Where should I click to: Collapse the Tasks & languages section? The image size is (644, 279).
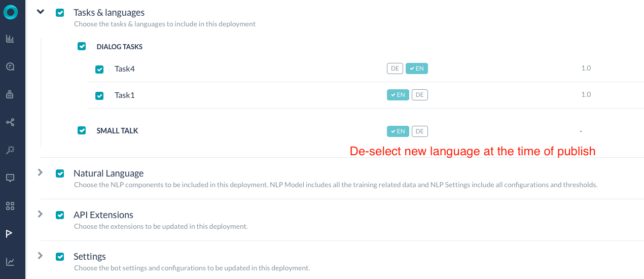(41, 12)
